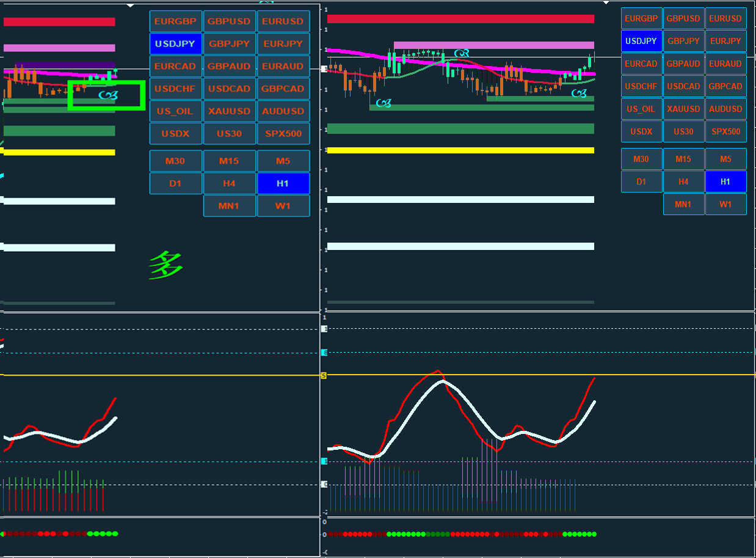The height and width of the screenshot is (558, 756).
Task: Set right chart timeframe to W1
Action: tap(725, 204)
